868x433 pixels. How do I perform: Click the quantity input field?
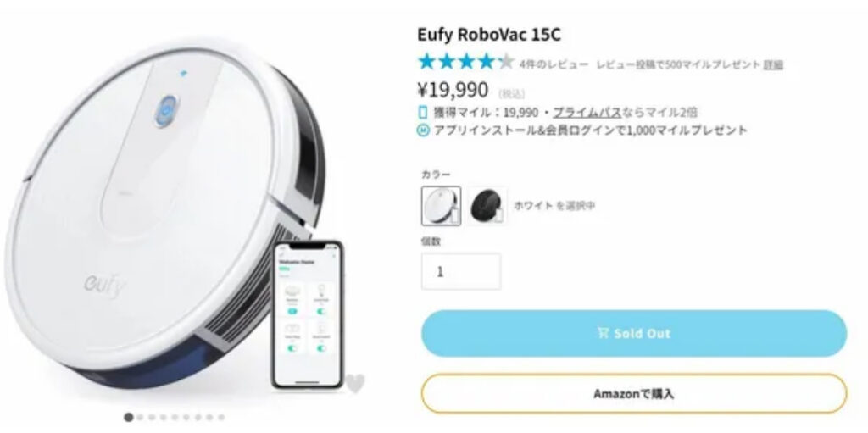(461, 271)
